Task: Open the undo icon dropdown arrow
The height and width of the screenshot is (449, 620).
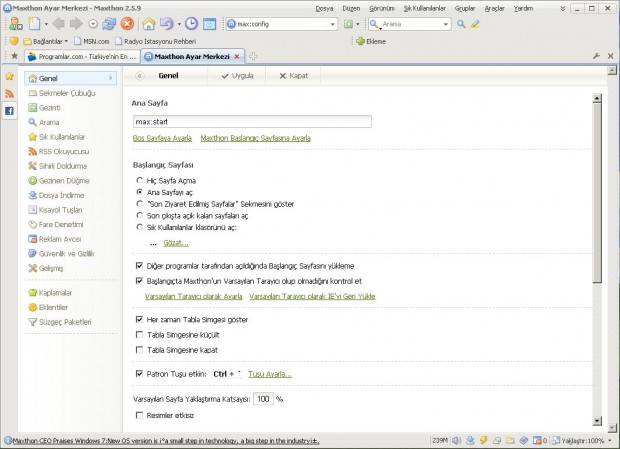Action: tap(179, 24)
